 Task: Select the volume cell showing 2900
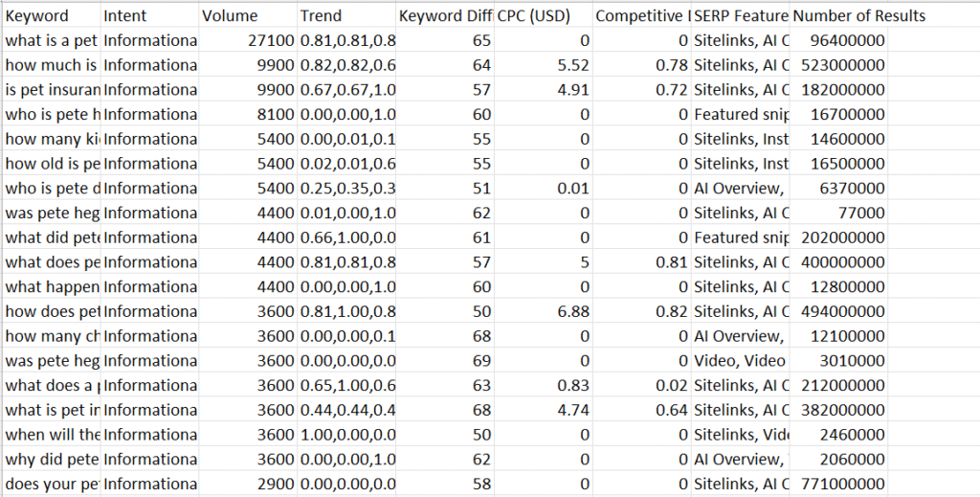247,485
